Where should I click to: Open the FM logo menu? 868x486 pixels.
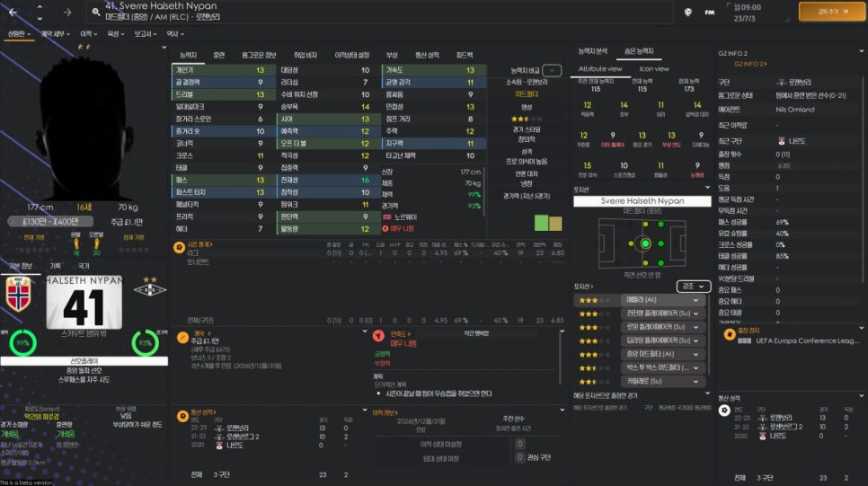pos(710,12)
